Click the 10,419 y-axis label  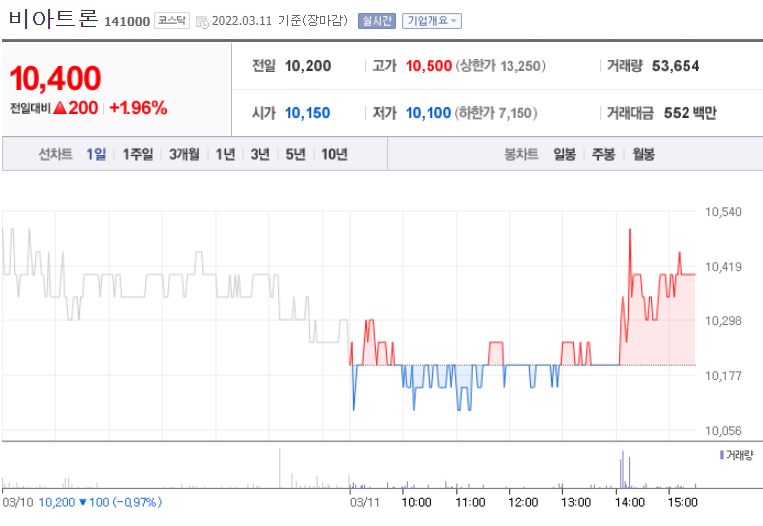click(x=723, y=267)
